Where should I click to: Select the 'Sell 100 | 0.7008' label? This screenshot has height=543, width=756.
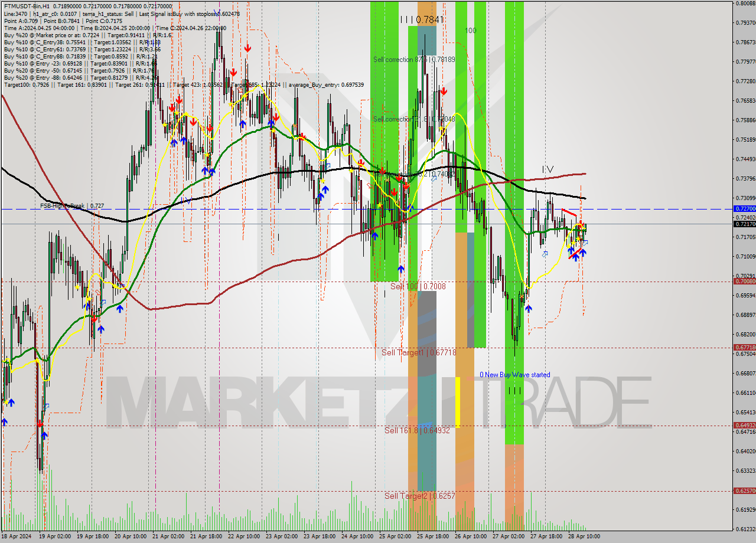click(x=418, y=286)
